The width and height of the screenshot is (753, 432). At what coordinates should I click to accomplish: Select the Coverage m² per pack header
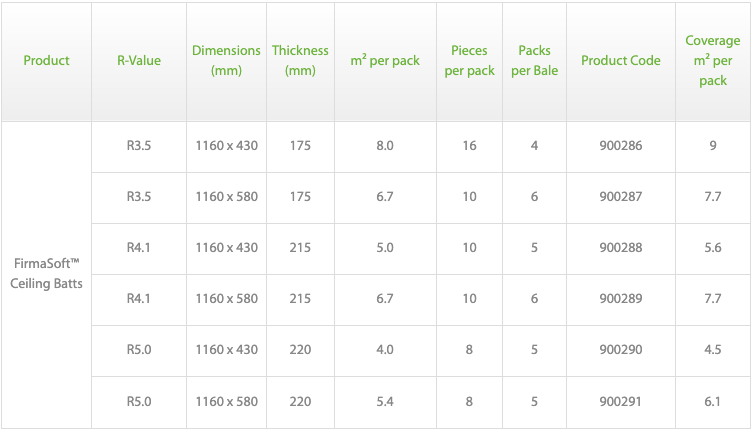(713, 60)
